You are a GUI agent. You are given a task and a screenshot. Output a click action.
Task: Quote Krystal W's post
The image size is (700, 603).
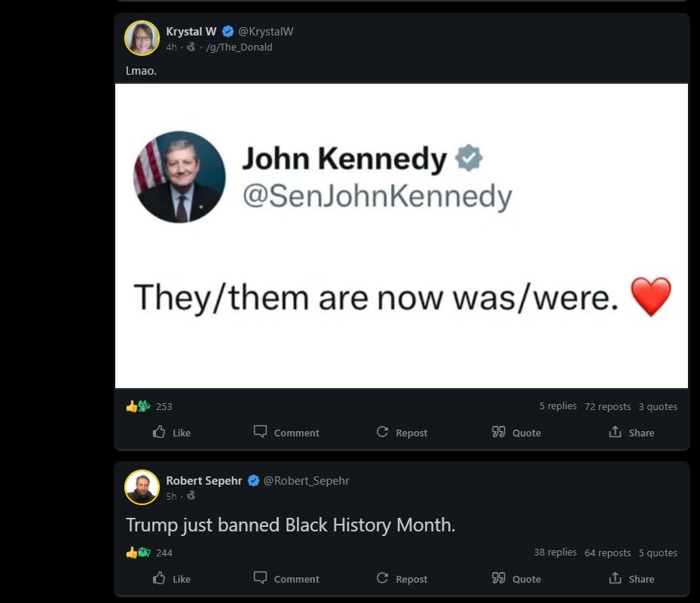tap(516, 433)
